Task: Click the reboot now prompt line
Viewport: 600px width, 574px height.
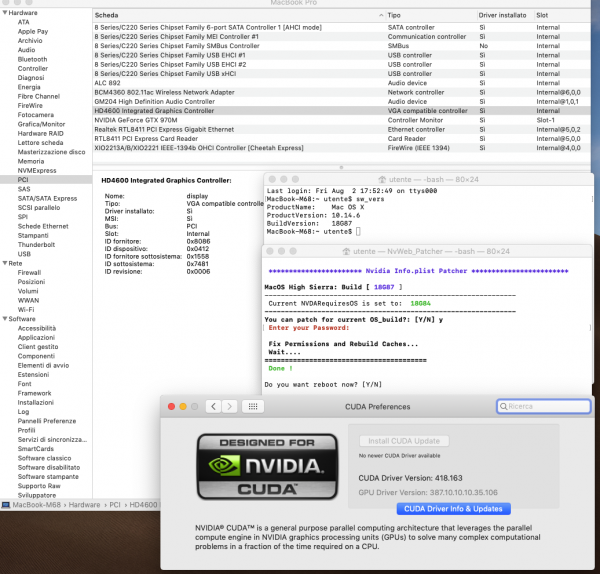Action: coord(323,385)
